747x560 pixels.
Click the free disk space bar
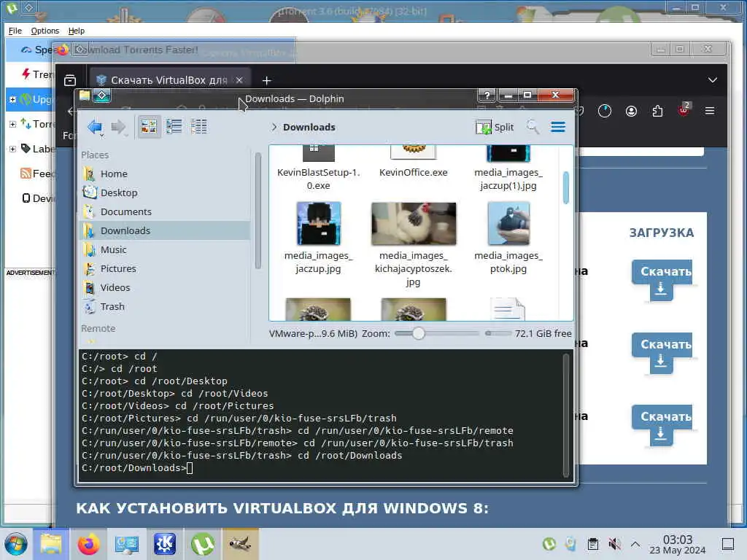(498, 333)
